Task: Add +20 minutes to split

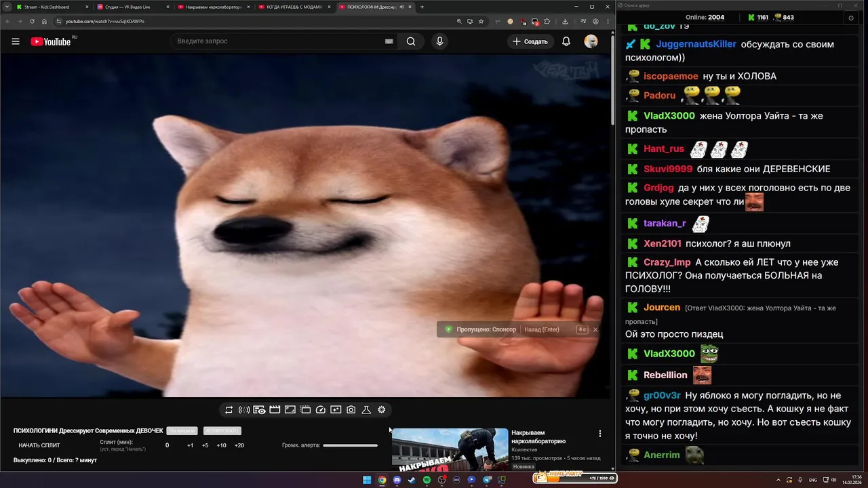Action: pos(239,445)
